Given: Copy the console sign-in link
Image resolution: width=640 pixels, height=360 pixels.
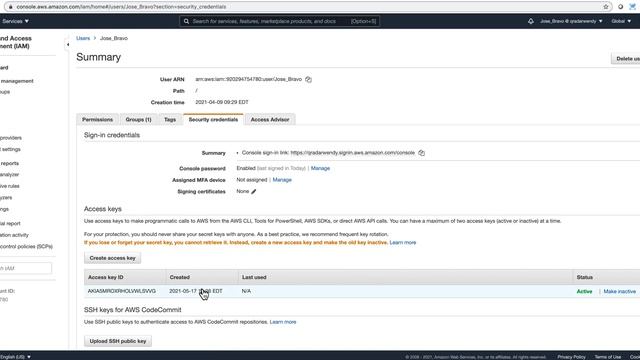Looking at the screenshot, I should pyautogui.click(x=422, y=153).
